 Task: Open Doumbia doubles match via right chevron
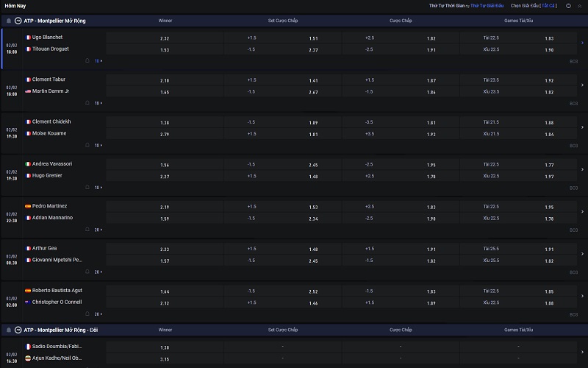coord(582,353)
